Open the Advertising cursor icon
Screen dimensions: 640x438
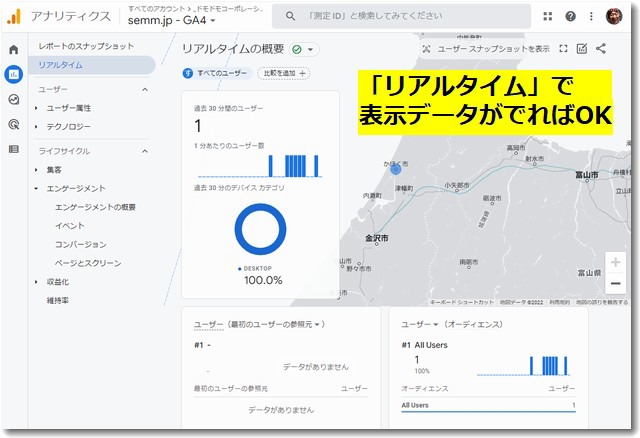click(14, 124)
